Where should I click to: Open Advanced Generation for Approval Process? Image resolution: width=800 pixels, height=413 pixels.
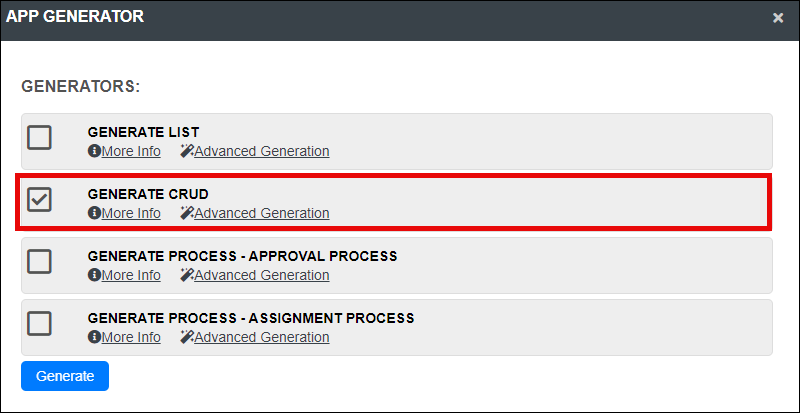[262, 276]
